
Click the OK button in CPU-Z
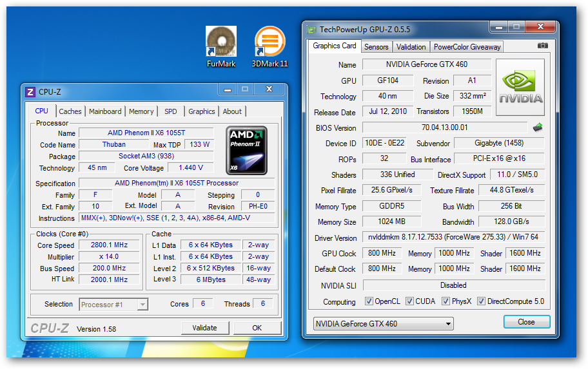coord(257,328)
